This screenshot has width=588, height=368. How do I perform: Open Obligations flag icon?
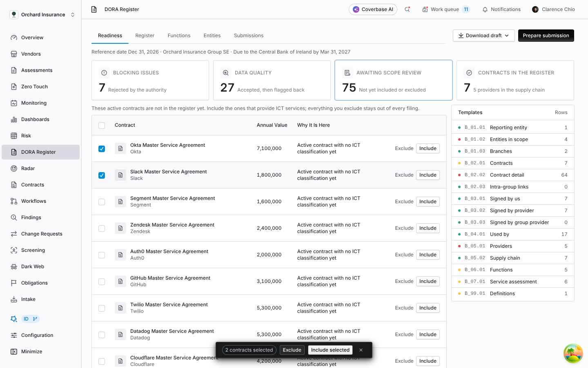[14, 283]
